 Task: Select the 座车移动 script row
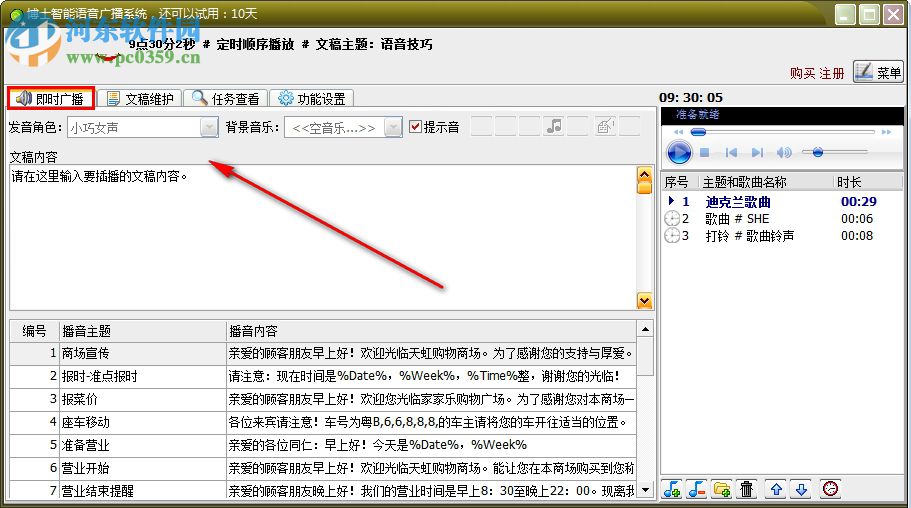323,422
